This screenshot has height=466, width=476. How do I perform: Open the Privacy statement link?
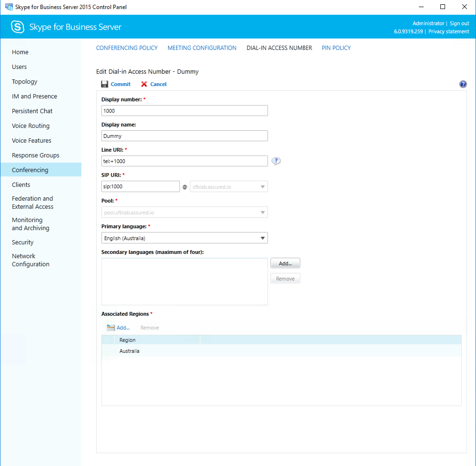click(449, 32)
